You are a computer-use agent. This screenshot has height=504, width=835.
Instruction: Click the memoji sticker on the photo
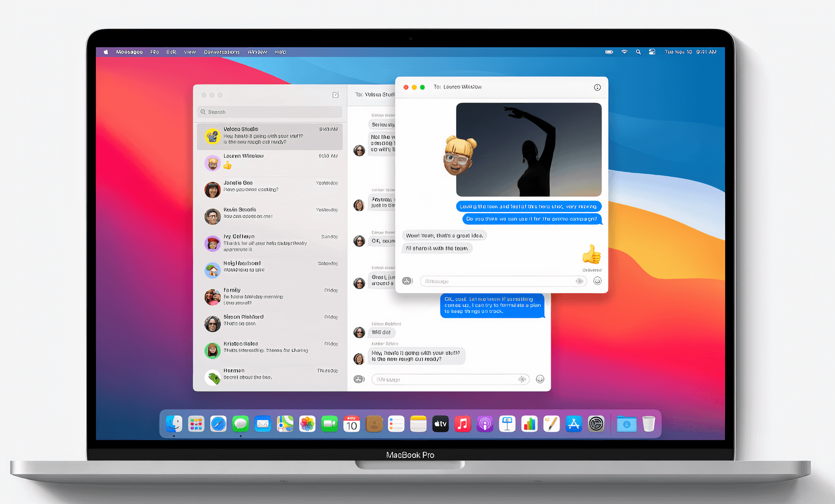click(x=460, y=156)
